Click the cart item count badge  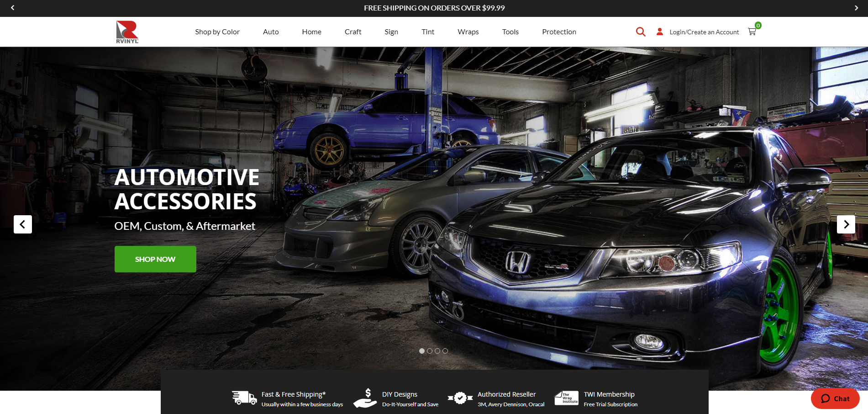coord(758,26)
